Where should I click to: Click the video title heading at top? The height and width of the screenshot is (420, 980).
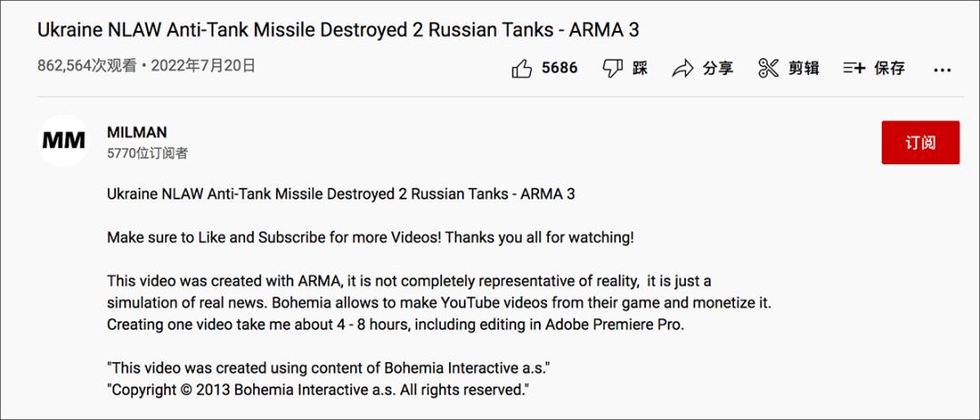(x=338, y=29)
